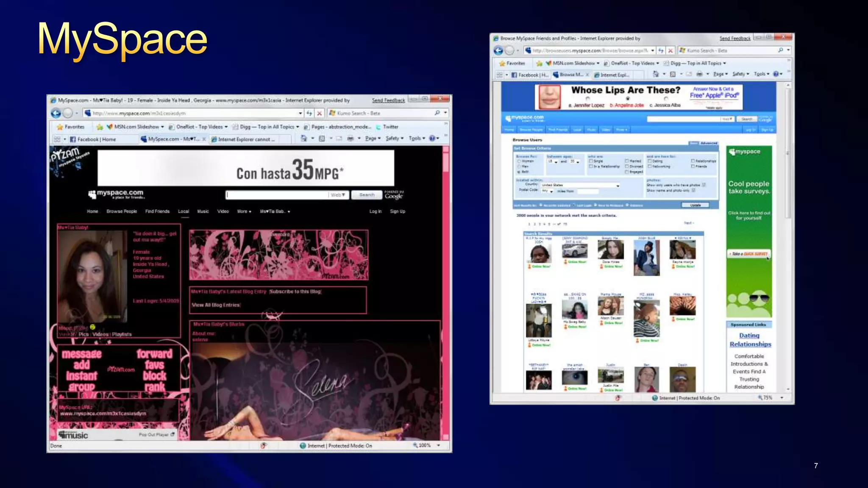The width and height of the screenshot is (868, 488).
Task: Click Feeds icon in Browse MySpace Friends window
Action: point(673,74)
